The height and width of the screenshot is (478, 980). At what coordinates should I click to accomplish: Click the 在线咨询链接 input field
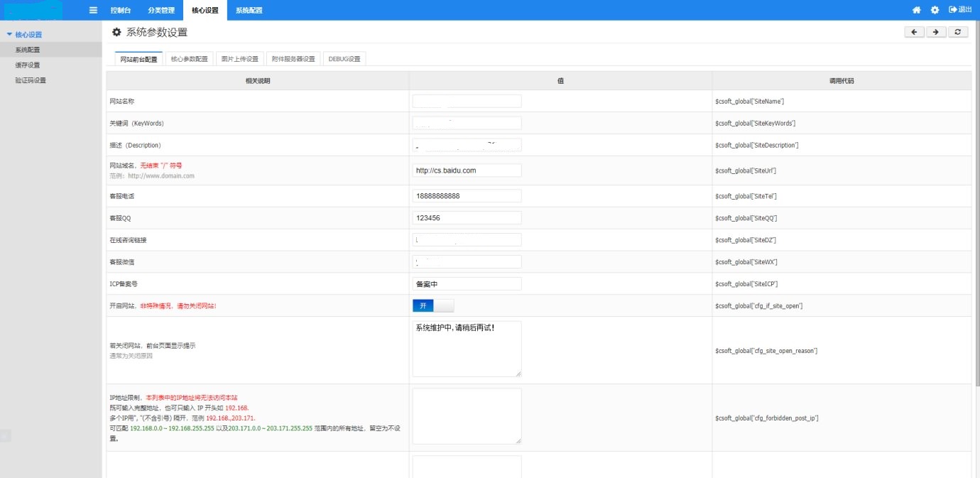pyautogui.click(x=467, y=240)
